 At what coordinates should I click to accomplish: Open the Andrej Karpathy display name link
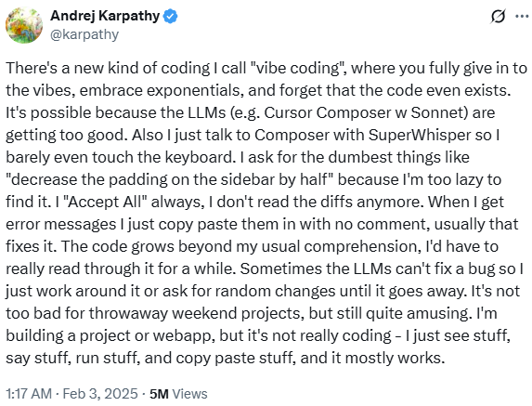(105, 16)
